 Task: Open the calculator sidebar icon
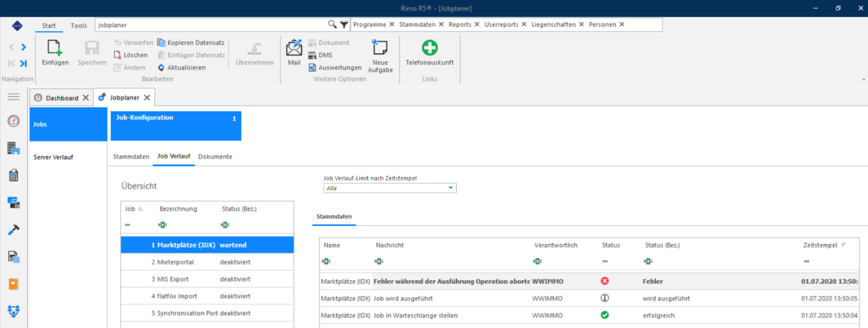[x=13, y=175]
